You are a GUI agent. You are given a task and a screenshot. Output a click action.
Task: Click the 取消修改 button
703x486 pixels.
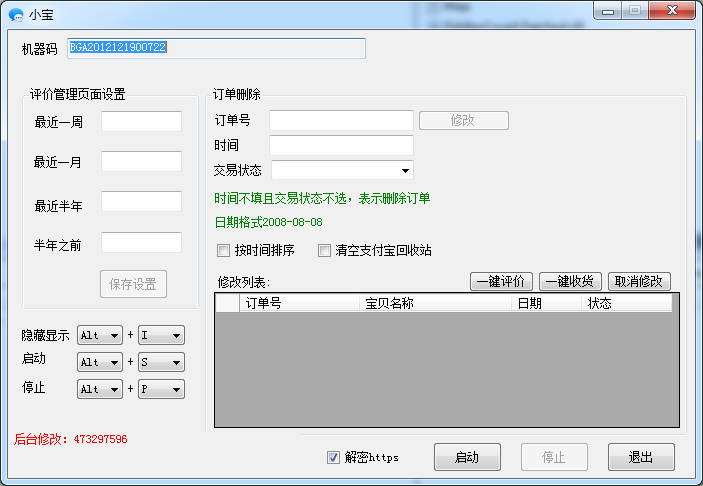[x=640, y=282]
